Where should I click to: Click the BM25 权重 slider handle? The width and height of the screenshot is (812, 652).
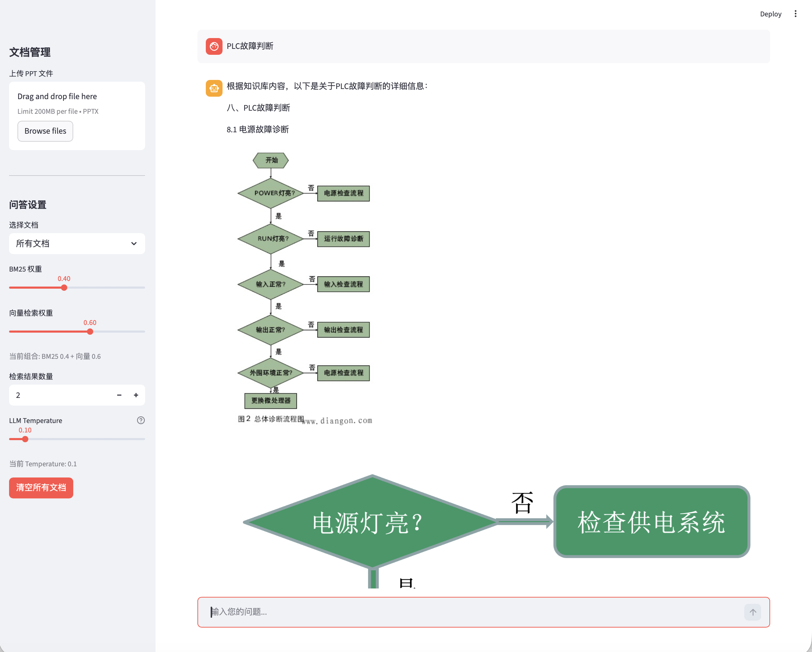pyautogui.click(x=64, y=288)
